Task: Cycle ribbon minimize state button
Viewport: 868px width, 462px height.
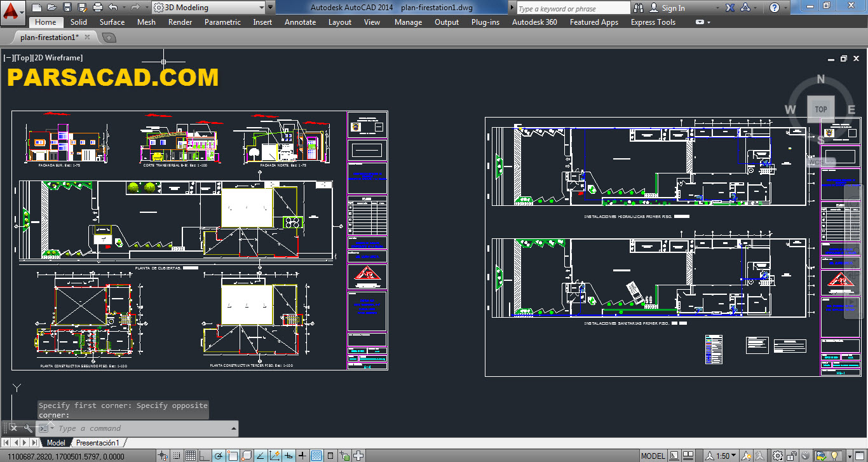Action: pyautogui.click(x=700, y=22)
